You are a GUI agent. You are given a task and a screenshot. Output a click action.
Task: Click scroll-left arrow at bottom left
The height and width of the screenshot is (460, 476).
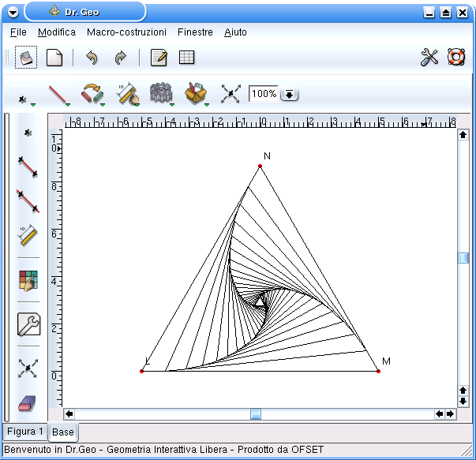(69, 414)
